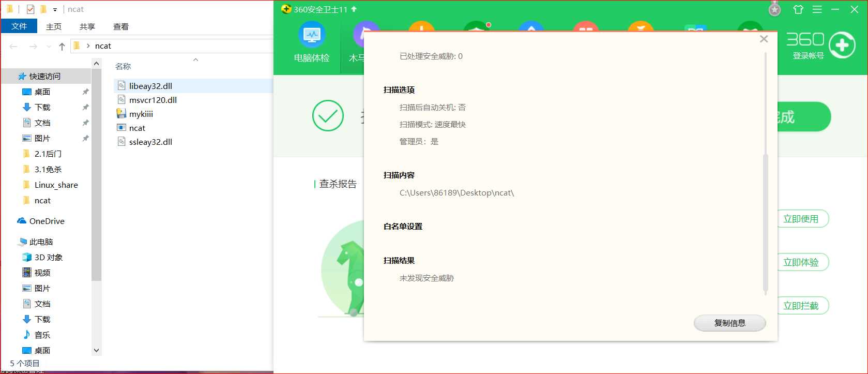Click the 立即体验 button in 360
868x374 pixels.
[801, 262]
